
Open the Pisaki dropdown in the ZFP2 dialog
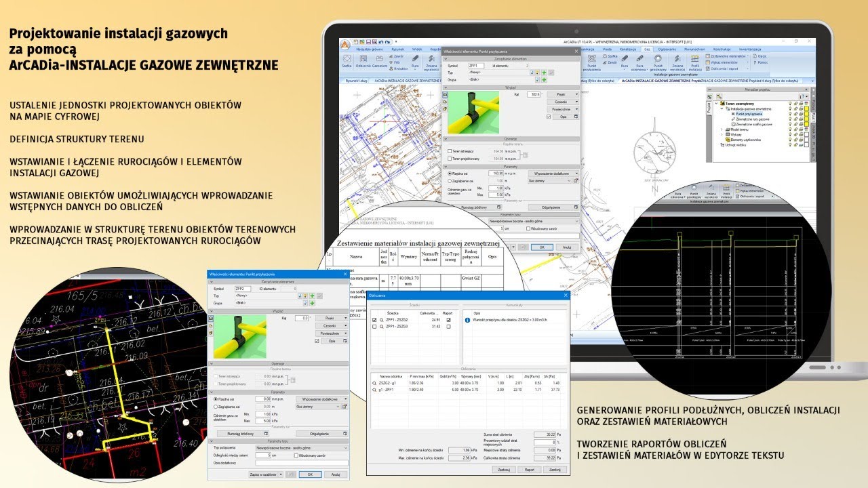click(333, 317)
